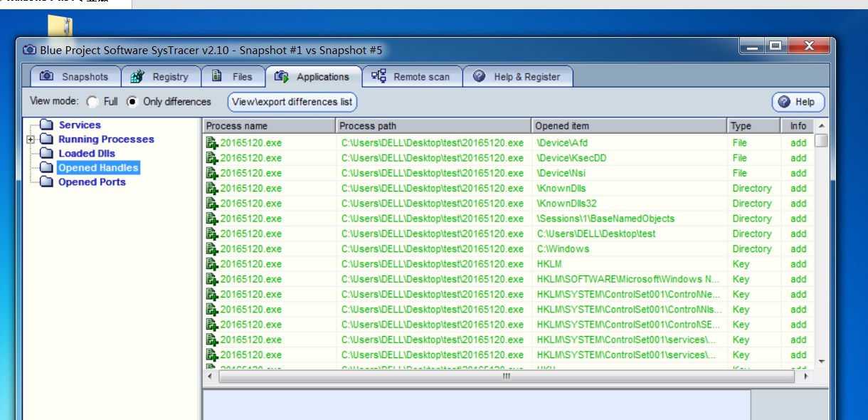Viewport: 868px width, 420px height.
Task: Click the vertical scrollbar thumb
Action: coord(821,140)
